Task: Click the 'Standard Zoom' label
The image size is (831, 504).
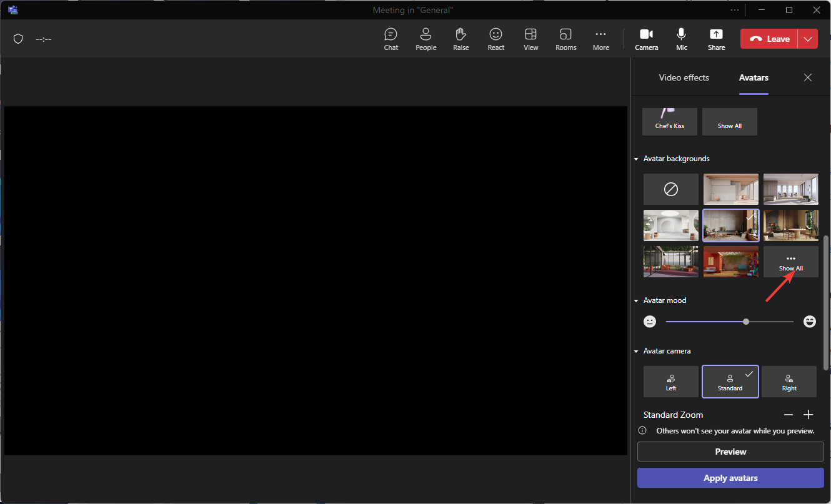Action: pyautogui.click(x=673, y=415)
